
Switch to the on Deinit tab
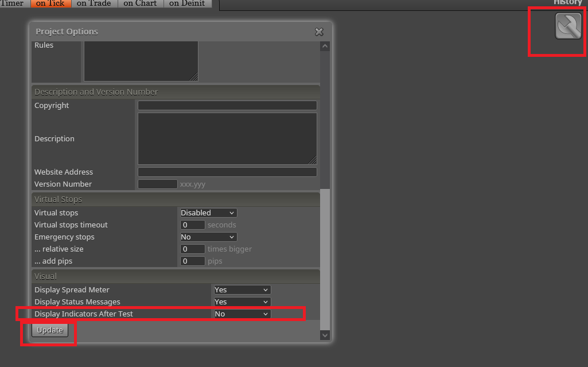point(187,3)
